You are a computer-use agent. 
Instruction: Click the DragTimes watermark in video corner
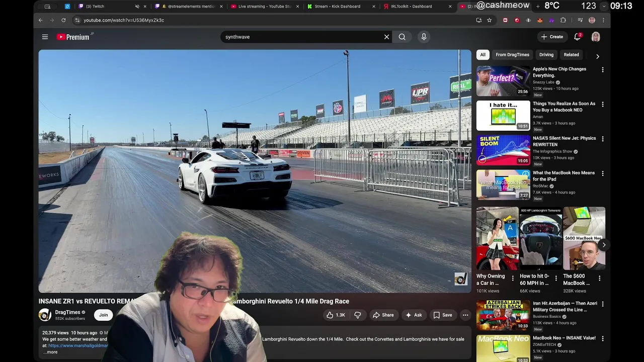pyautogui.click(x=460, y=279)
